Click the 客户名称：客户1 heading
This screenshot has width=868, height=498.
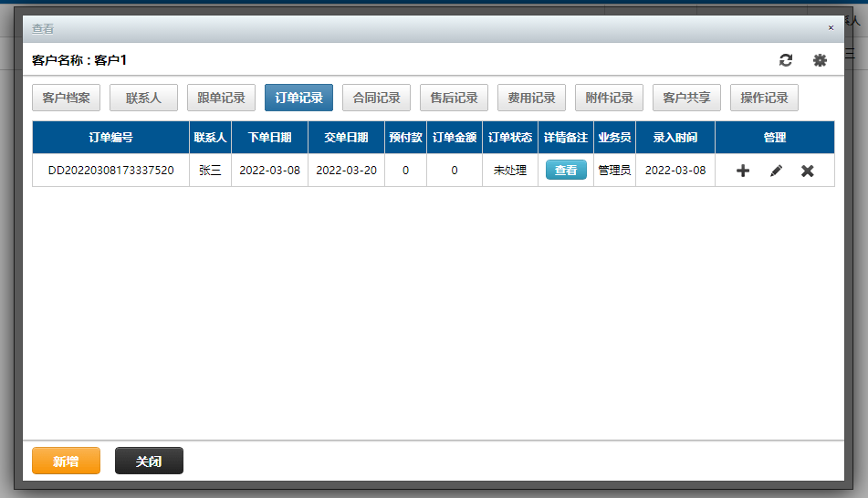(79, 60)
